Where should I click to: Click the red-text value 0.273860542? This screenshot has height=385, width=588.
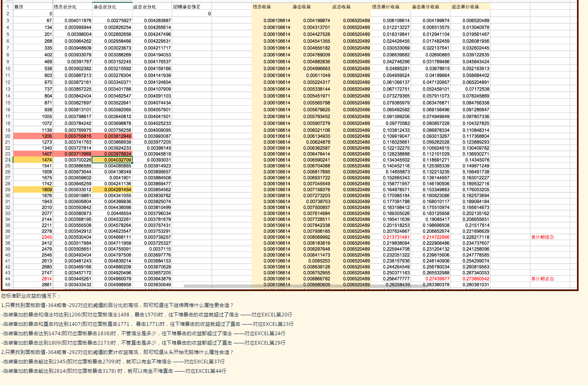click(476, 278)
